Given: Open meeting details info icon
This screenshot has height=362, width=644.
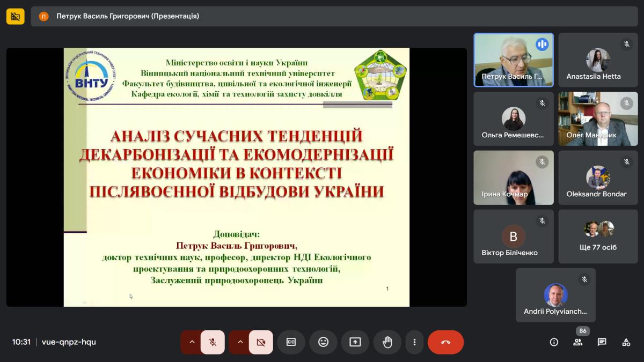Looking at the screenshot, I should coord(554,342).
